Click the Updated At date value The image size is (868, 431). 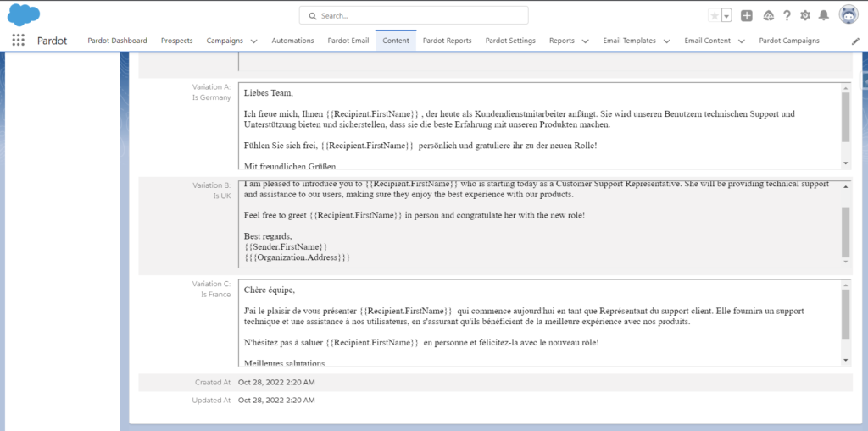(x=277, y=400)
